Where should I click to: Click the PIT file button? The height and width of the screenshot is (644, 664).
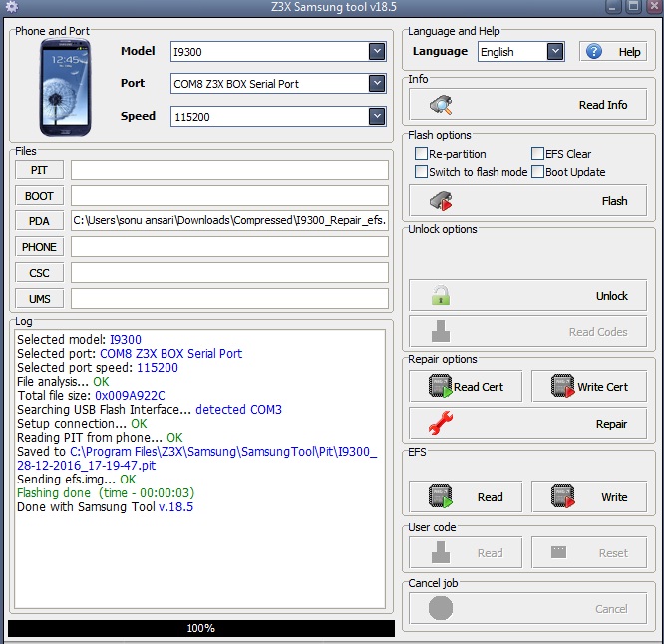[x=40, y=170]
